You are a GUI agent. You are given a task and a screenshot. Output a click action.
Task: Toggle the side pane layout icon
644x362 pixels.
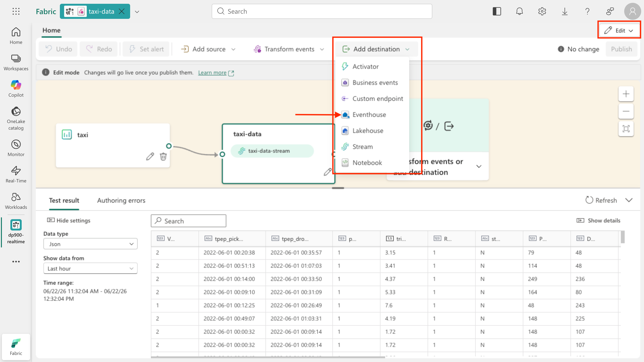pyautogui.click(x=497, y=11)
